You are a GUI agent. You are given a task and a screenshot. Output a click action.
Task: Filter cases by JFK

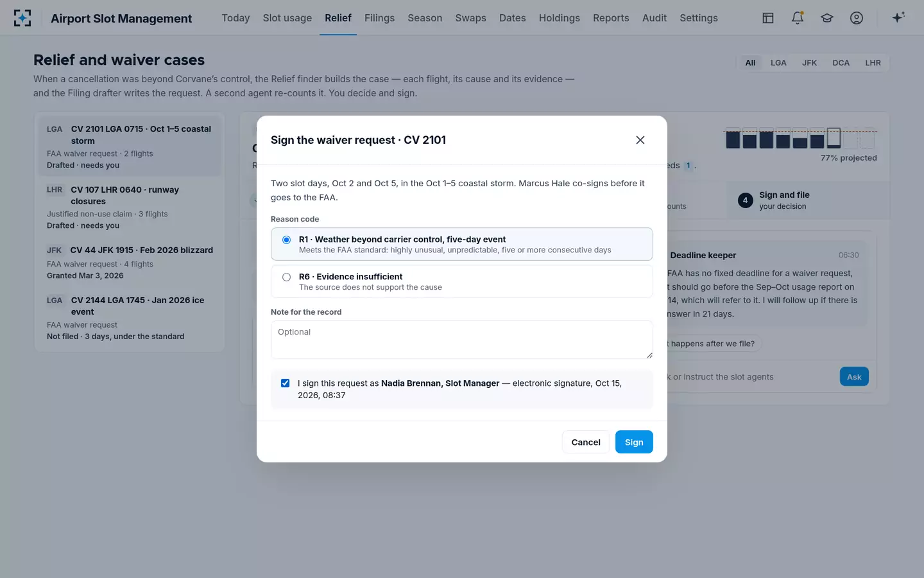(809, 63)
